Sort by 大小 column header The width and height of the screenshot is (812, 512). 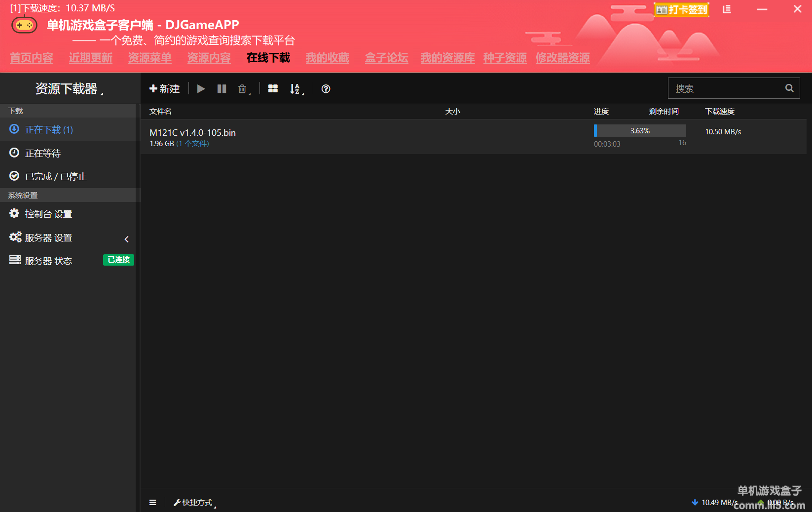[x=453, y=112]
